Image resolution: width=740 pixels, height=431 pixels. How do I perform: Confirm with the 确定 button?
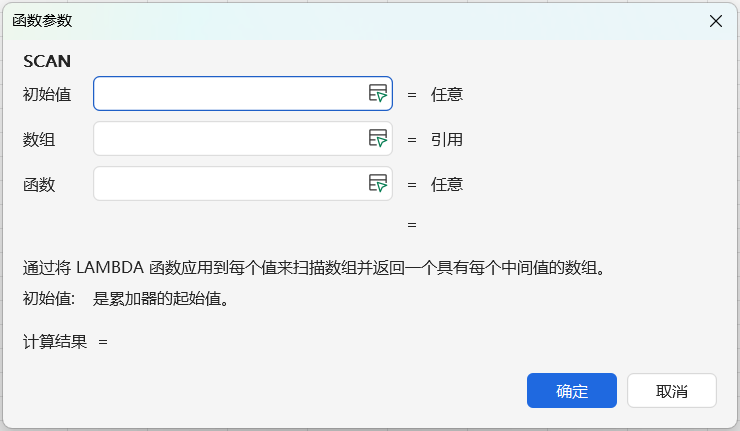(x=572, y=391)
